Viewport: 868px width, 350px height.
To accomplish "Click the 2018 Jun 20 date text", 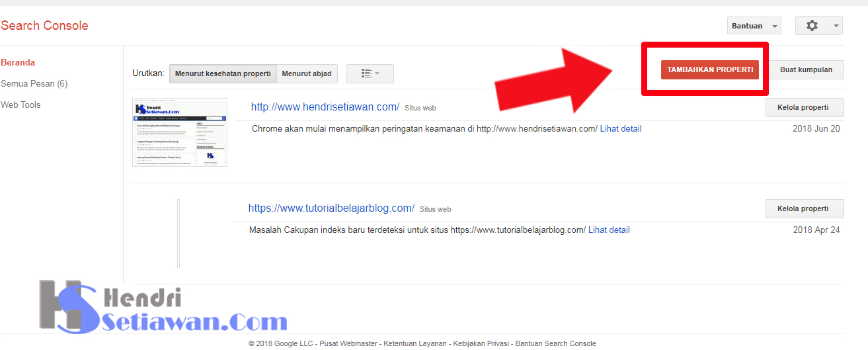I will pos(816,129).
